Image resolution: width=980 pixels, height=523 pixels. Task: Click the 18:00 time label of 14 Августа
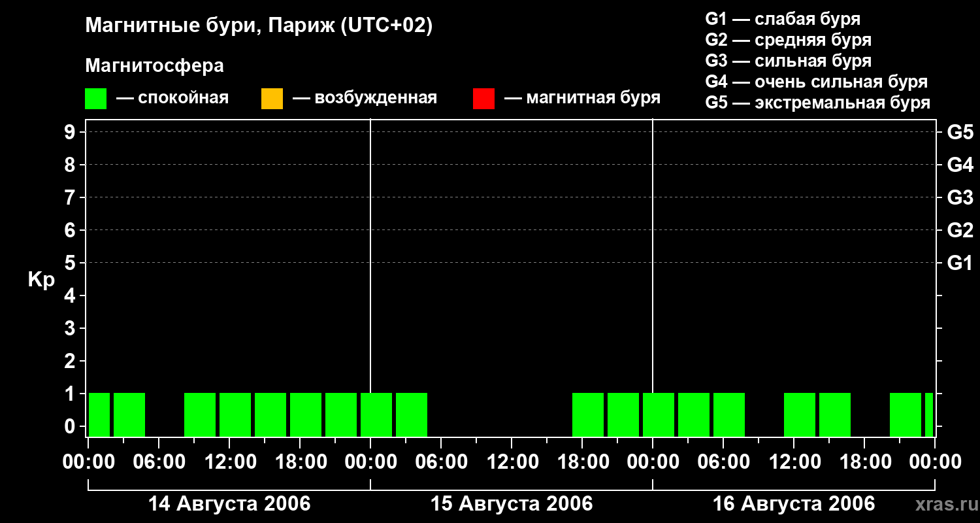[300, 462]
